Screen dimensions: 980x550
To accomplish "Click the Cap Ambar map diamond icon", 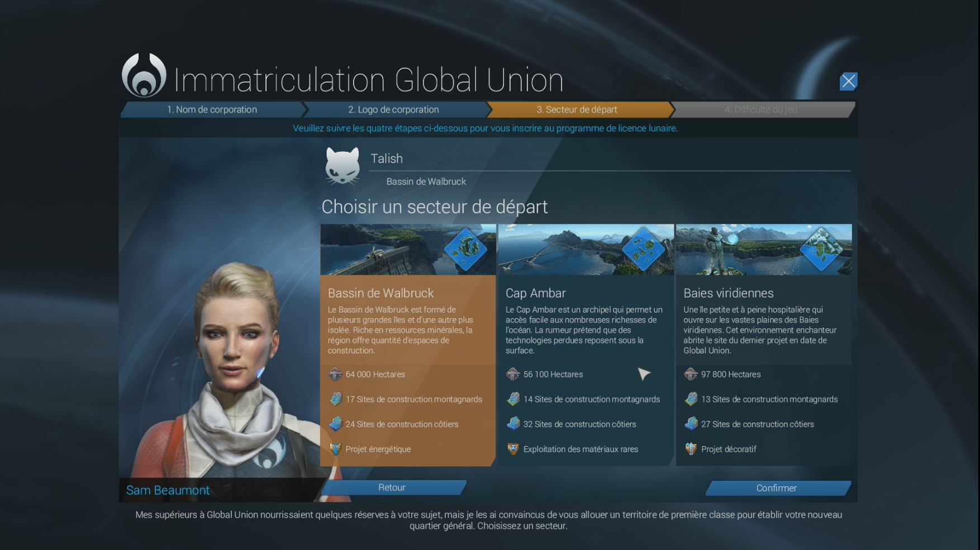I will click(643, 249).
